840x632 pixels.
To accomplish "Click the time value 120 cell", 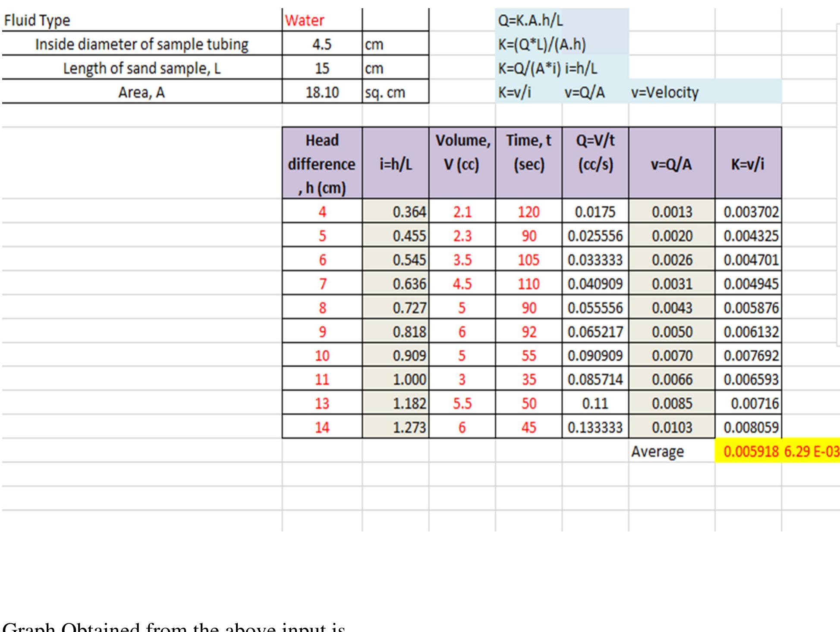I will pos(529,212).
